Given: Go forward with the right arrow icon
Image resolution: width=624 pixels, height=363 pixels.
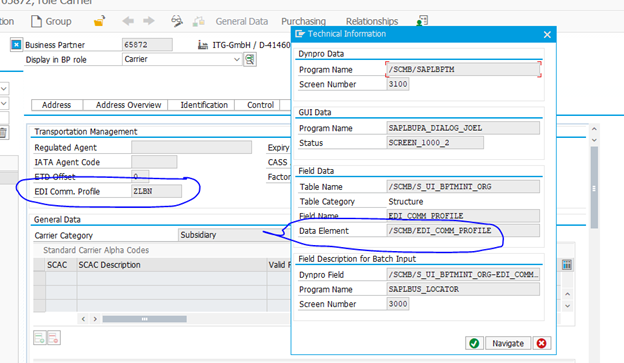Looking at the screenshot, I should point(149,21).
